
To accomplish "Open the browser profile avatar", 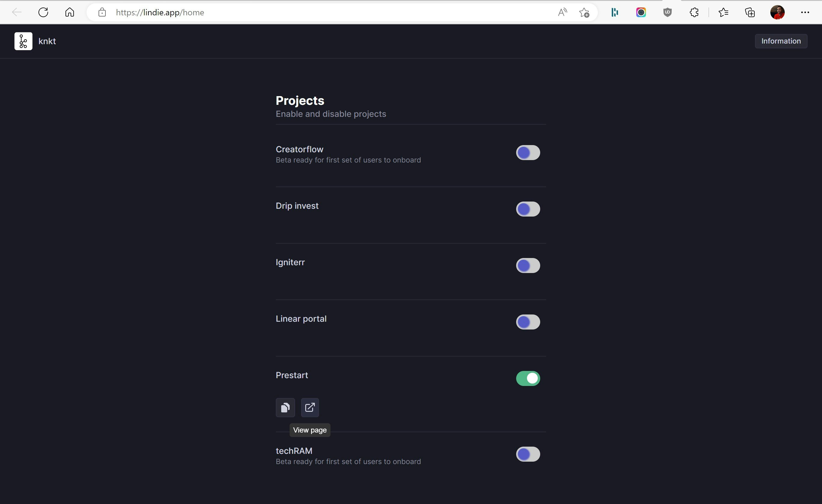I will [777, 12].
